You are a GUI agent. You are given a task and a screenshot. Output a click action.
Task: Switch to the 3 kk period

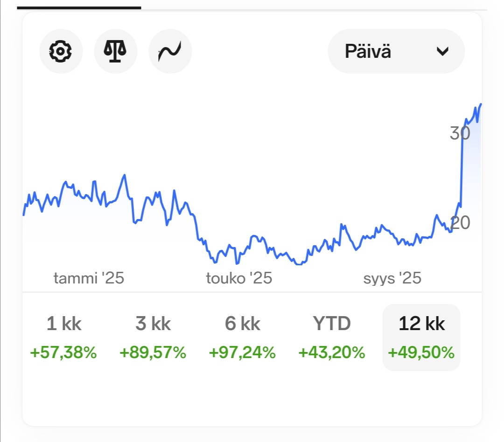[x=153, y=324]
